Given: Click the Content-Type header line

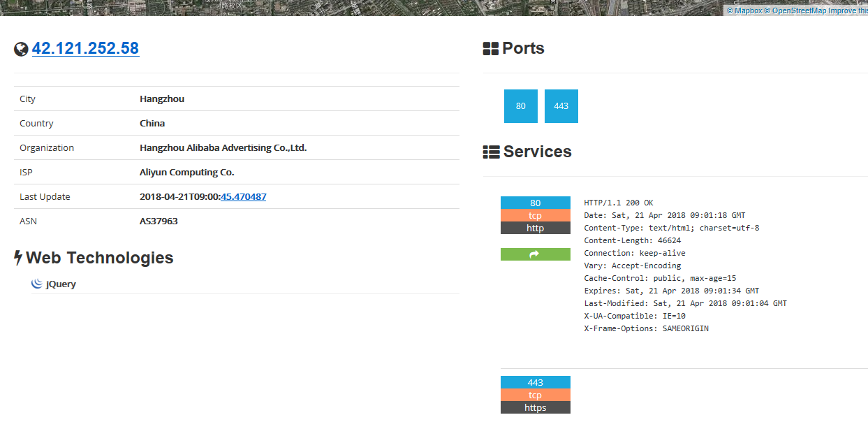Looking at the screenshot, I should 672,228.
